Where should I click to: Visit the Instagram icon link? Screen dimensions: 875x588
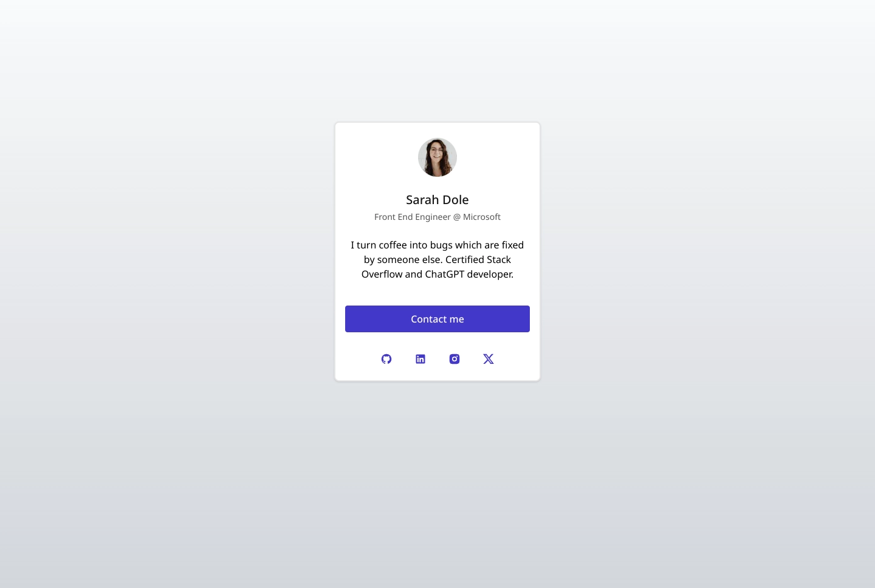[455, 359]
